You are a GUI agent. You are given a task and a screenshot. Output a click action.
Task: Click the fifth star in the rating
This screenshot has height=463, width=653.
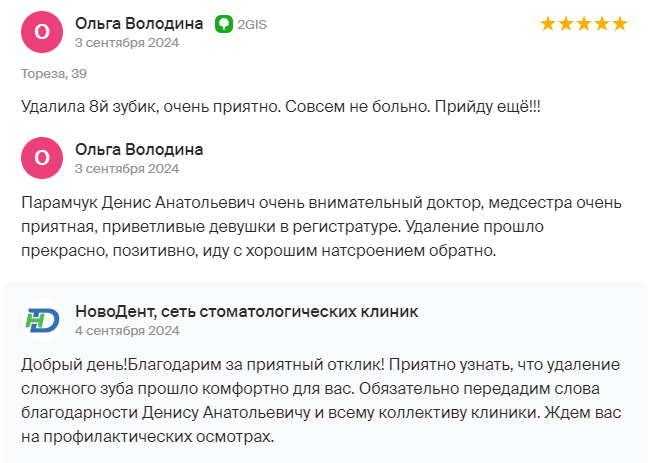(620, 23)
